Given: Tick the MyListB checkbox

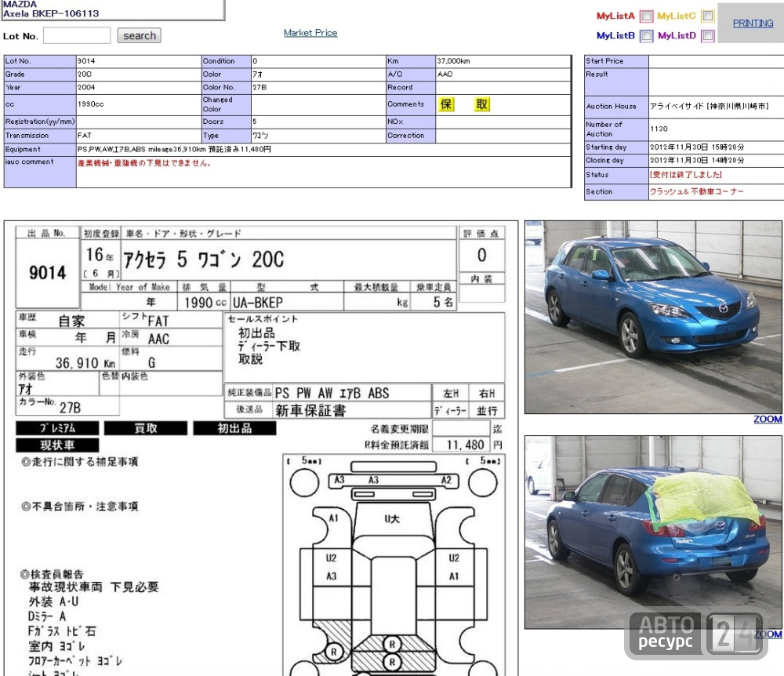Looking at the screenshot, I should click(x=646, y=35).
